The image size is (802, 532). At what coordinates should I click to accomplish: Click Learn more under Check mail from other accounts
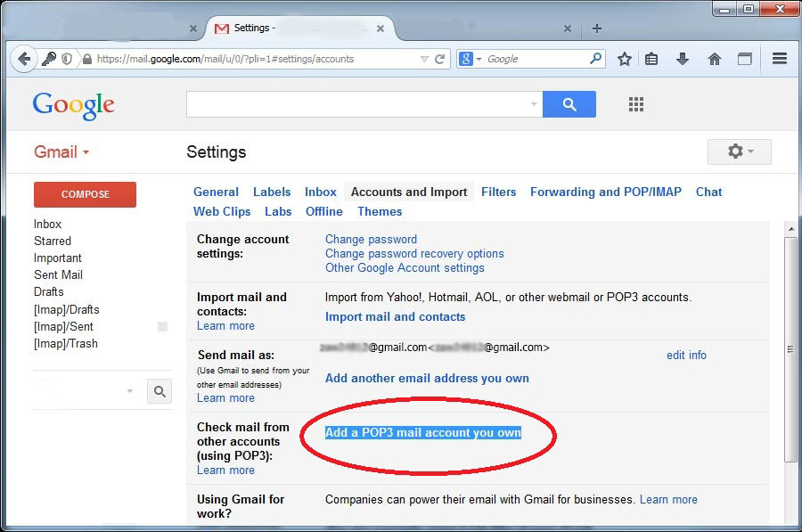(x=225, y=471)
